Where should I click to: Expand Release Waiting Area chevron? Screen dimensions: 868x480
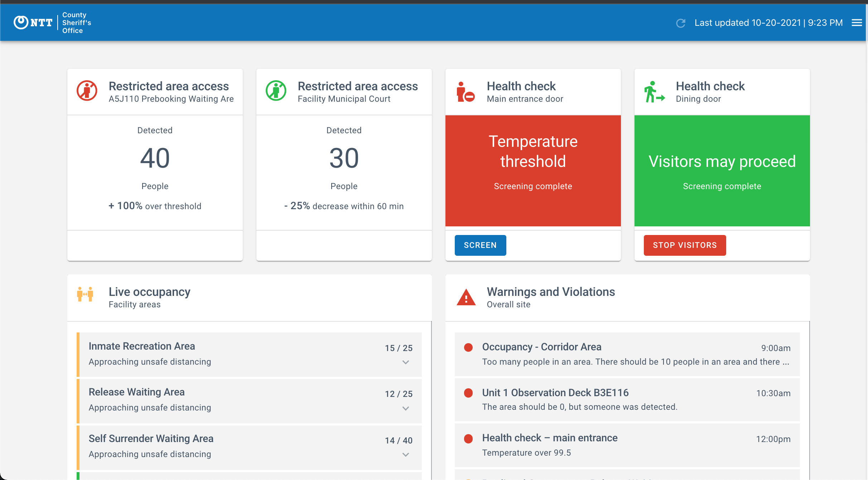click(405, 408)
